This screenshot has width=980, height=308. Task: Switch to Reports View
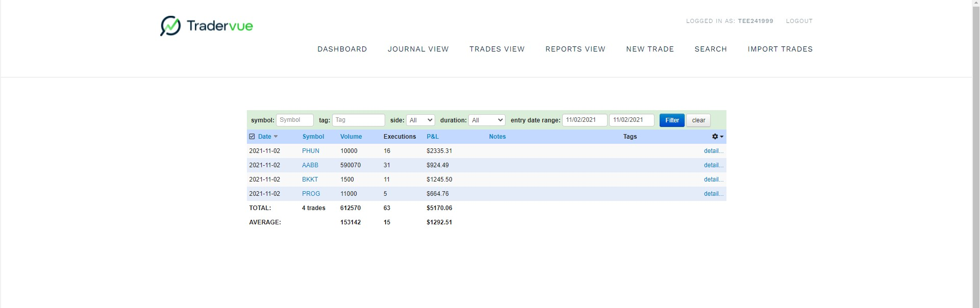pyautogui.click(x=575, y=49)
